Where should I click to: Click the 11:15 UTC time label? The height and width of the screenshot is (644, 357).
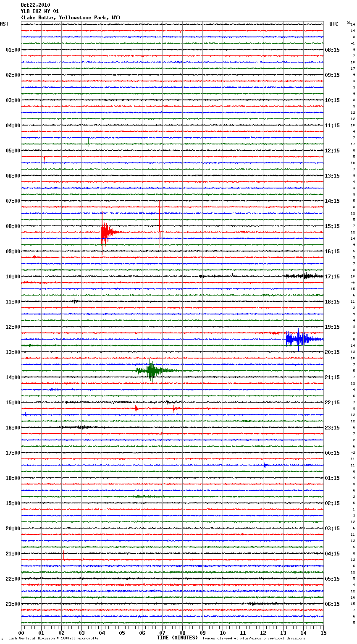click(332, 126)
